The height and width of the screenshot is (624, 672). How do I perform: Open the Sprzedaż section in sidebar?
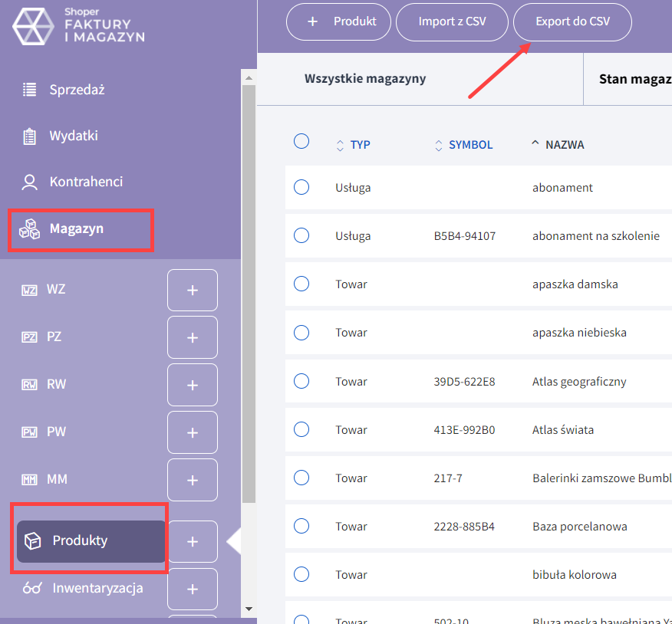[77, 90]
